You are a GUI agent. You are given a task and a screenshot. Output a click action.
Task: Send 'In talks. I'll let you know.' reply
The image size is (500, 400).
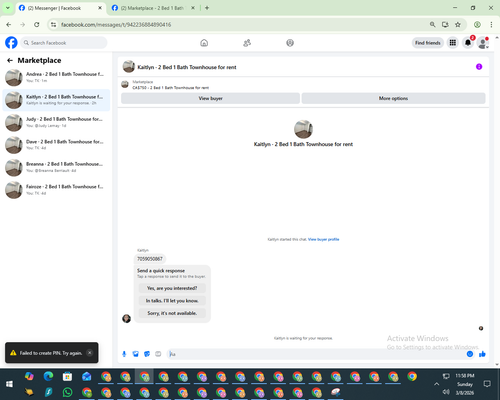coord(172,301)
